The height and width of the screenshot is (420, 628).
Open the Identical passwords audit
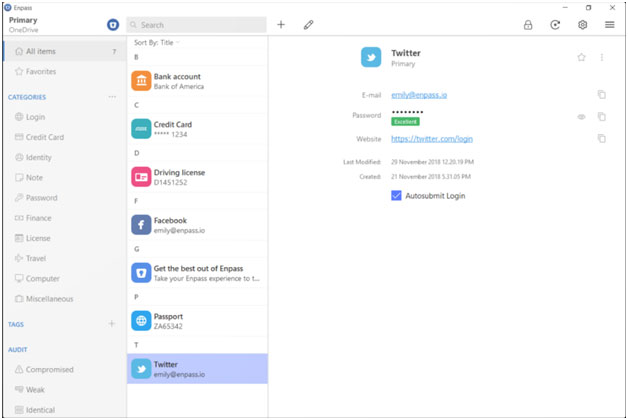(x=64, y=410)
